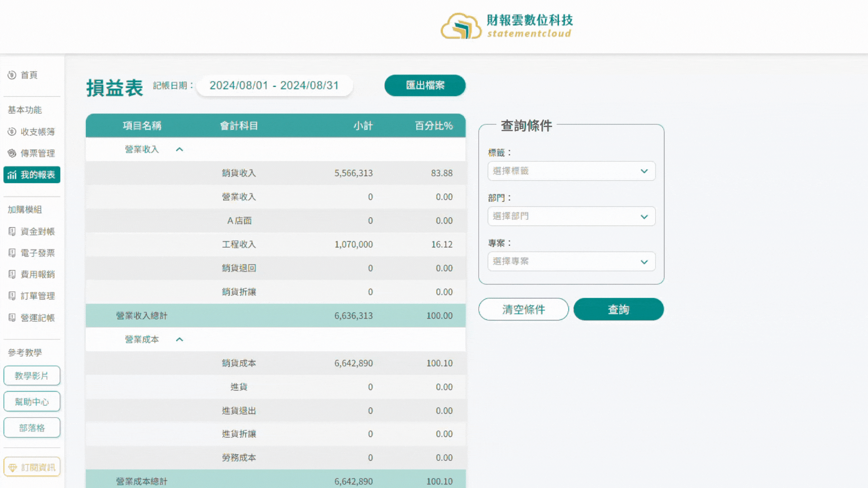Click the 會計科目 column header

point(239,126)
